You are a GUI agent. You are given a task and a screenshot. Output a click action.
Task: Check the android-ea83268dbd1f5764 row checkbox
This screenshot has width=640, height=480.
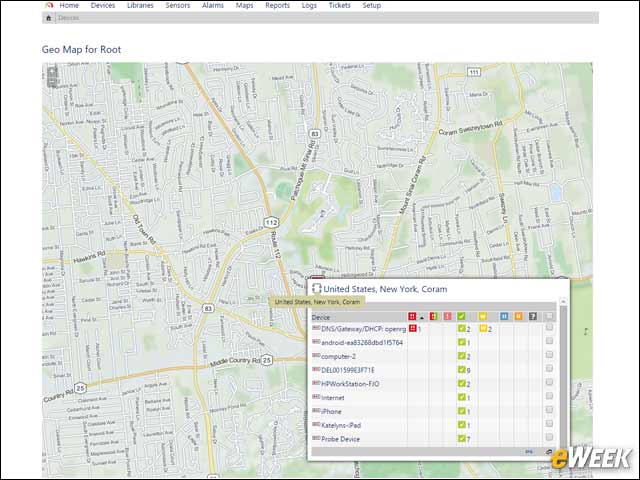(x=549, y=341)
